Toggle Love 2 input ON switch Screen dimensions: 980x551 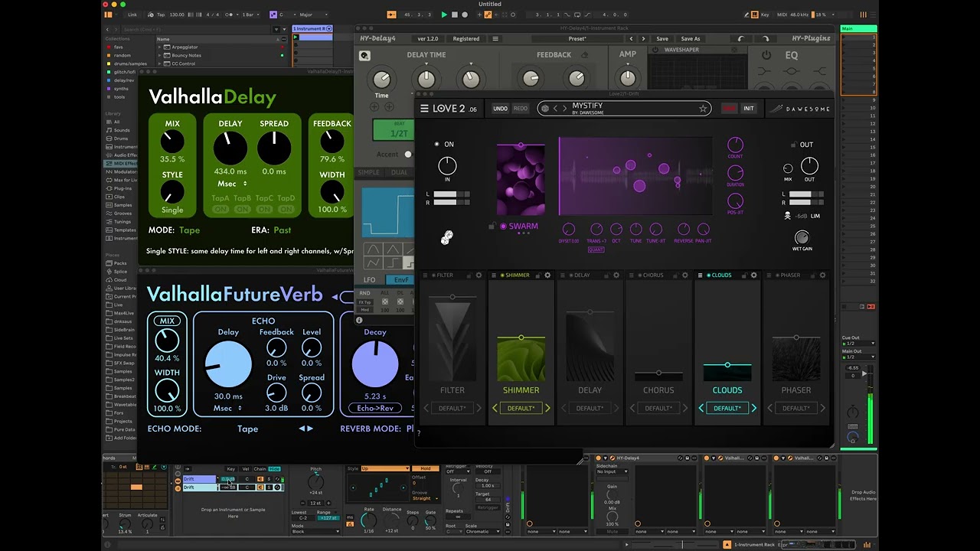tap(437, 144)
